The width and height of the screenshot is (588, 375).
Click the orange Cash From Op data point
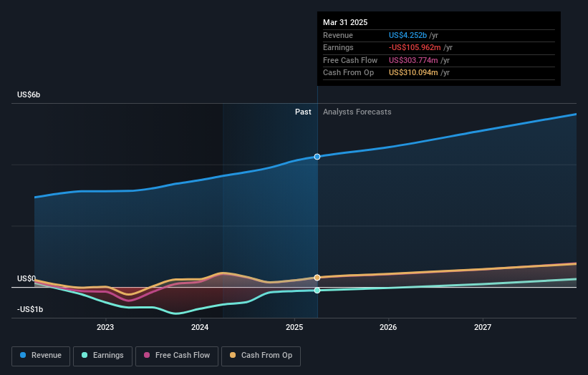coord(317,278)
